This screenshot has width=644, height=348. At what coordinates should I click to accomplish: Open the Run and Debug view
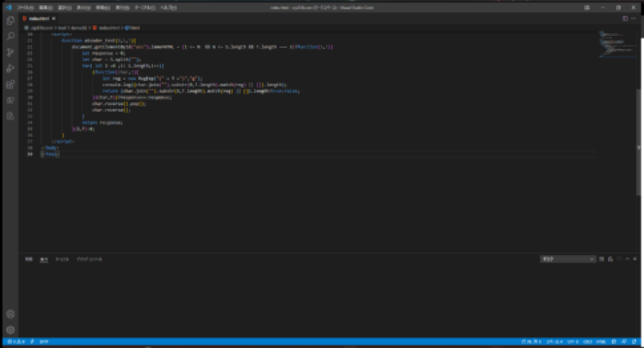coord(10,68)
